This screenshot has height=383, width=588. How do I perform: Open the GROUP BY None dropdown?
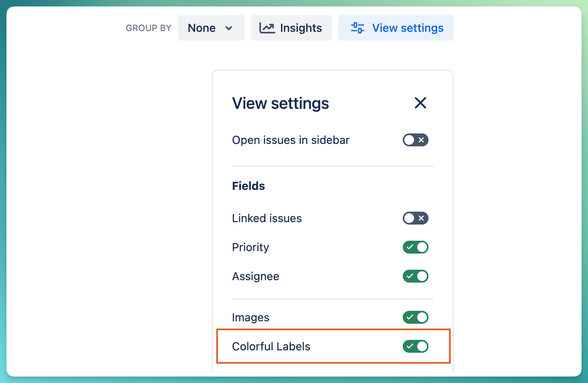click(211, 28)
